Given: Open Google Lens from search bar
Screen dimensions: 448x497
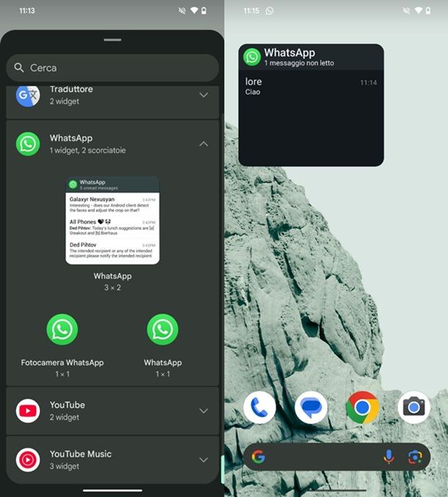Looking at the screenshot, I should coord(415,457).
